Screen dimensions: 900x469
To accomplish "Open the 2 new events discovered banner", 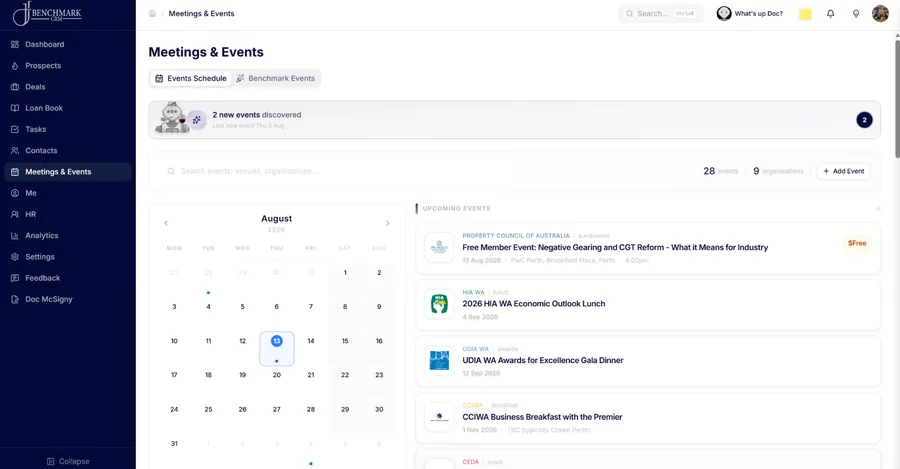I will click(514, 119).
